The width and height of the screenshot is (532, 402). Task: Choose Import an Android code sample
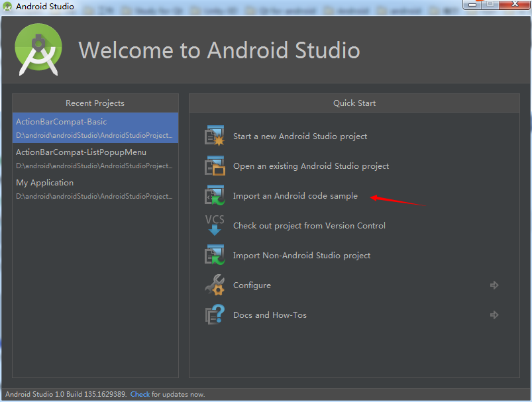(x=295, y=196)
